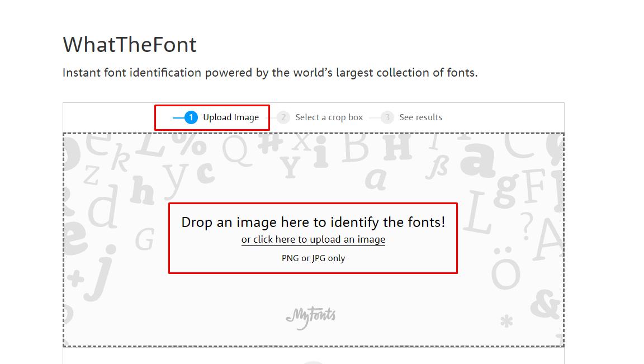Screen dimensions: 644x364
Task: Select the Upload Image step
Action: [231, 117]
